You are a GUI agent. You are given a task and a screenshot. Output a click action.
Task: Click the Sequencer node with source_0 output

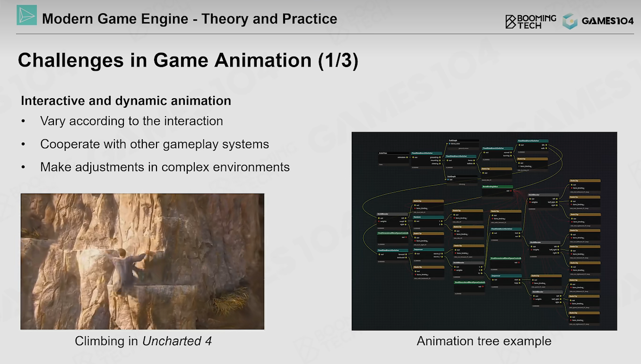[429, 255]
